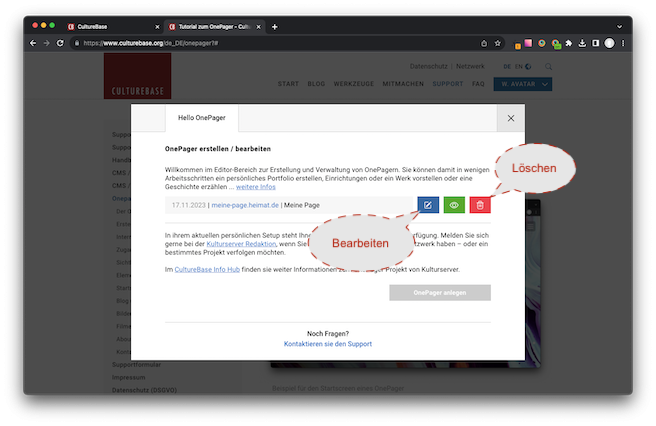This screenshot has height=426, width=656.
Task: Open the Chrome three-dot menu
Action: pos(623,43)
